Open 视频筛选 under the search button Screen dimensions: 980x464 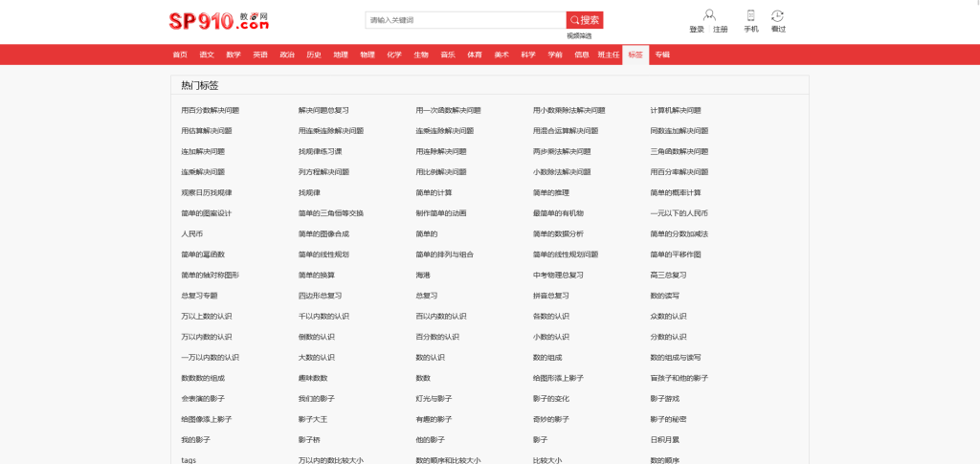point(579,35)
